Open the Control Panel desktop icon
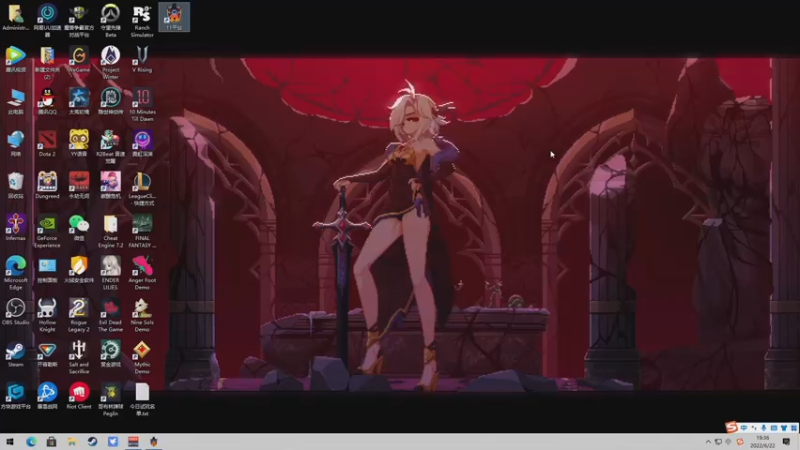800x450 pixels. 47,270
